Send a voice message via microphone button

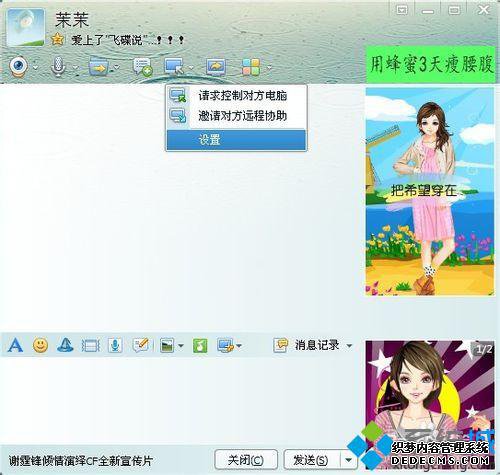[x=115, y=345]
